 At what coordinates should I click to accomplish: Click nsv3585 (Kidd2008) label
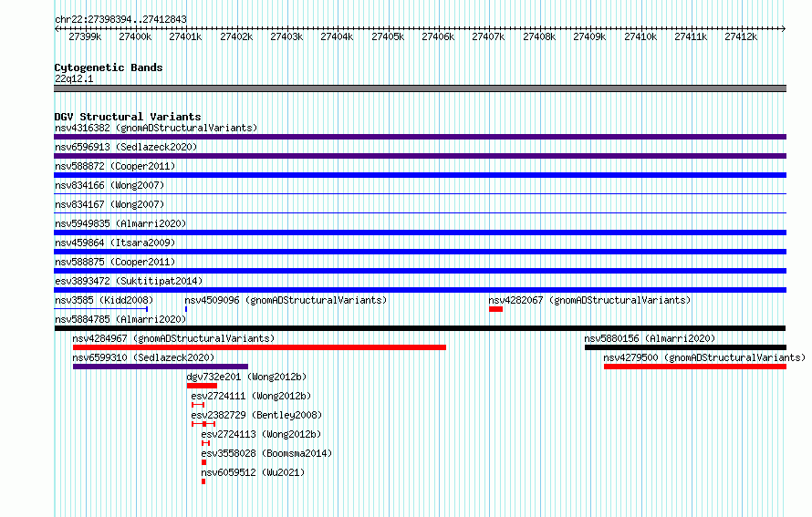[104, 300]
